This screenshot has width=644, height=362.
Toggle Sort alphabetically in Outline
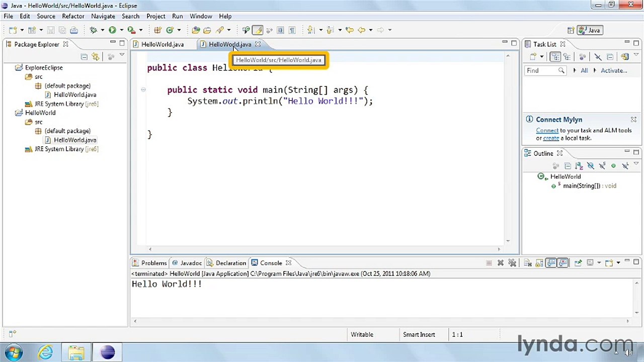click(579, 166)
